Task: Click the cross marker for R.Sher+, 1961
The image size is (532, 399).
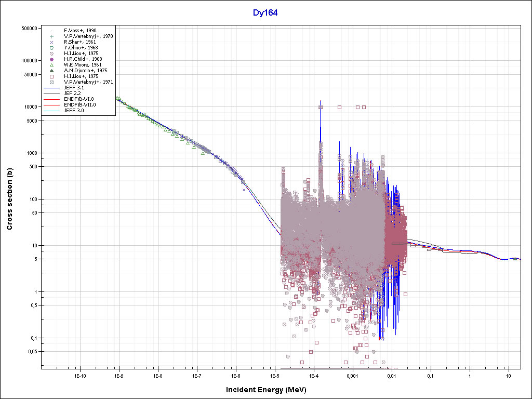Action: coord(52,42)
